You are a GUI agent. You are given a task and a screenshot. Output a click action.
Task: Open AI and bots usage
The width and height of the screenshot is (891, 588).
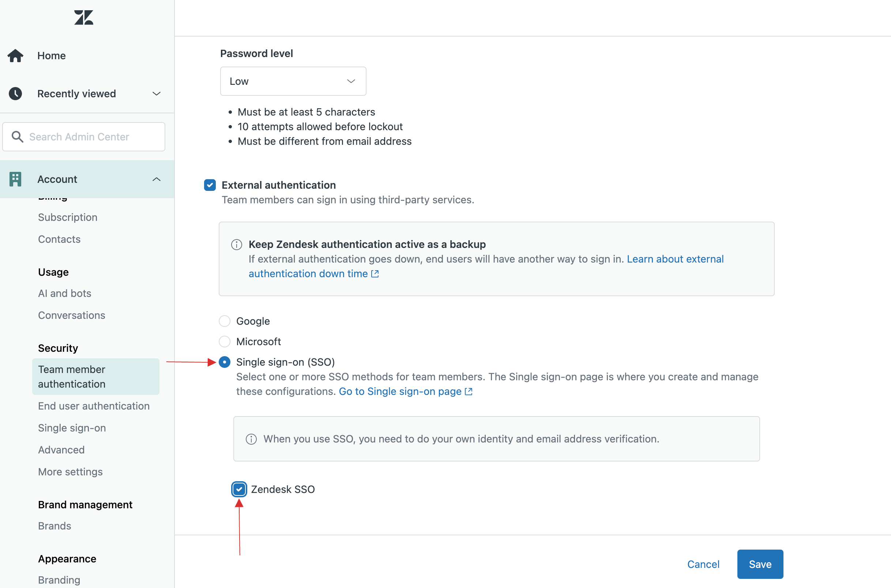[64, 293]
